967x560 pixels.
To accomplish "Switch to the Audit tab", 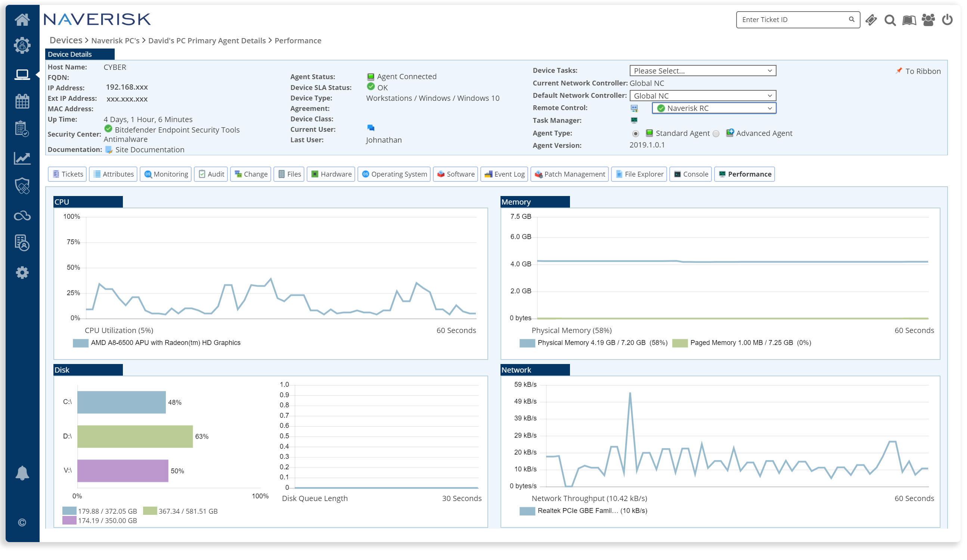I will [211, 174].
